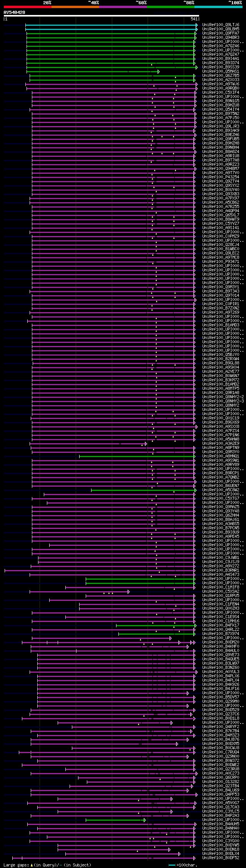Select the query name AV540428
The width and height of the screenshot is (246, 868).
[15, 12]
